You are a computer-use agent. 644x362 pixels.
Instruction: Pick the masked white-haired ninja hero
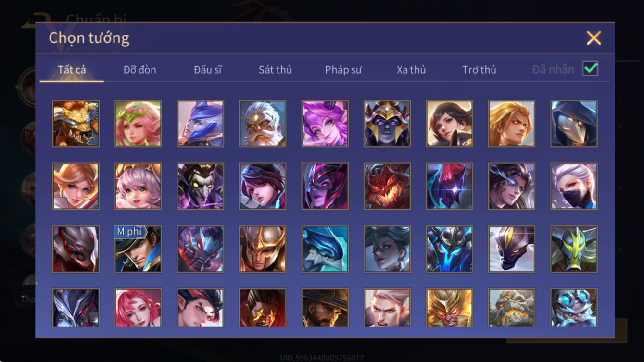tap(574, 187)
